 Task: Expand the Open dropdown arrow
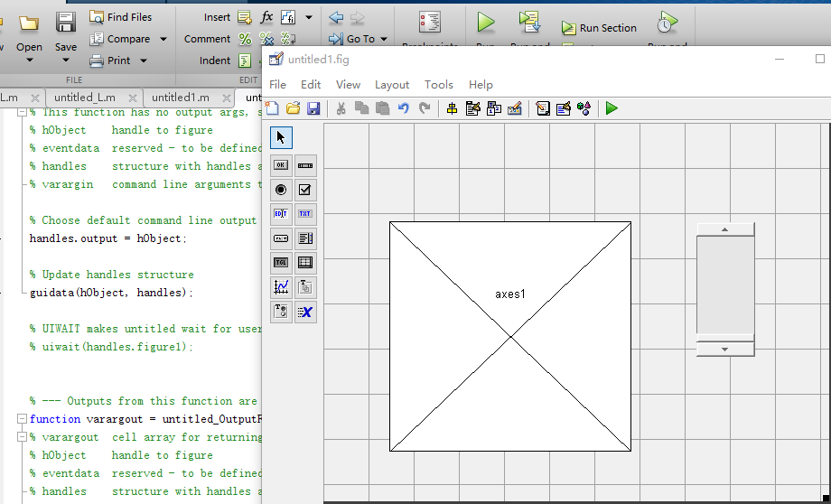coord(30,61)
